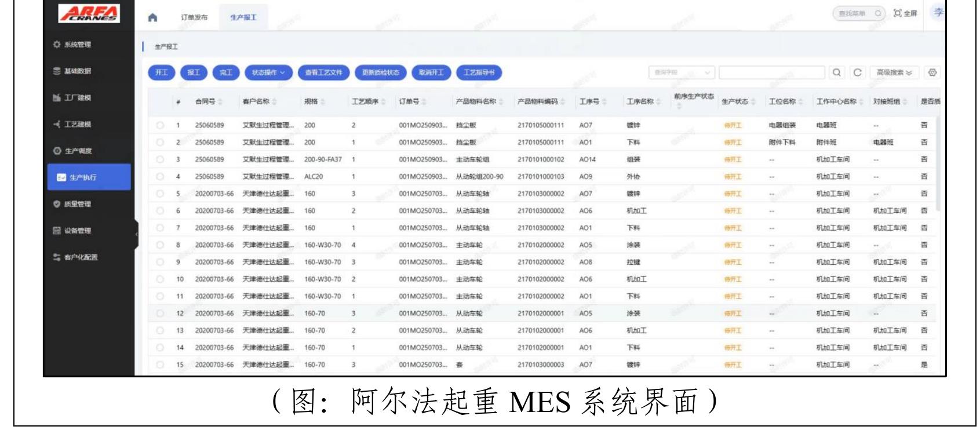Open 质量管理 in the sidebar

[78, 204]
